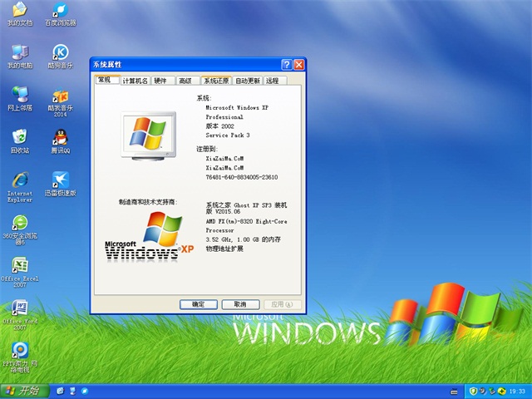Open the 我的文档 desktop icon

coord(20,12)
